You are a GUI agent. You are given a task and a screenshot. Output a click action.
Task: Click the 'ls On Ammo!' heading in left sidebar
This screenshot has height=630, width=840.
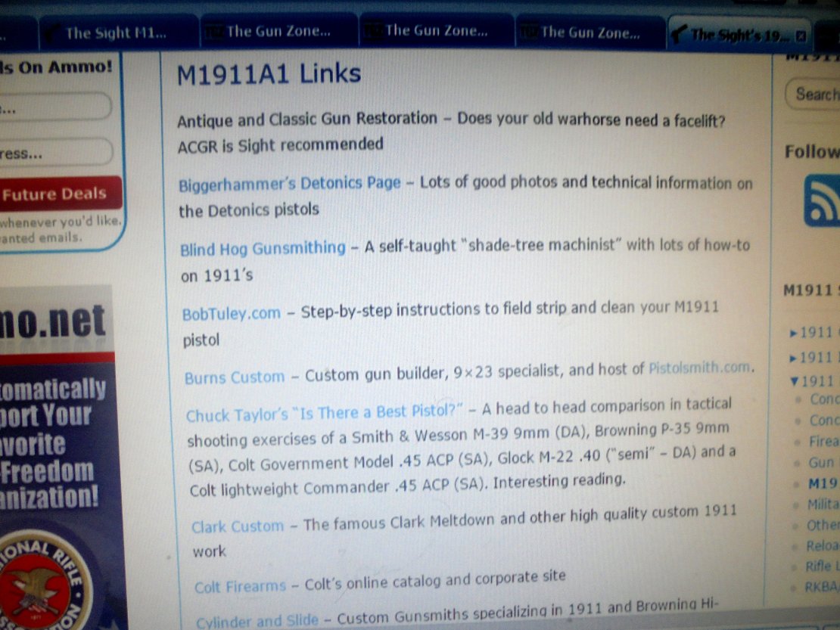click(x=56, y=67)
